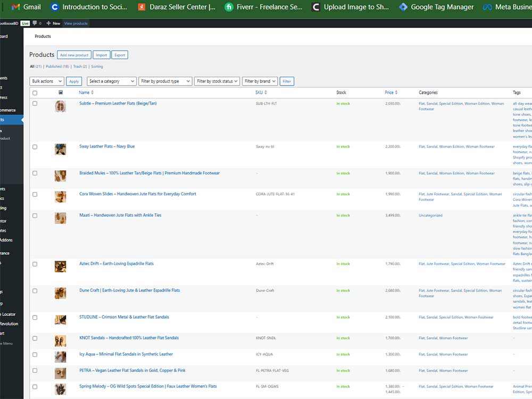The height and width of the screenshot is (399, 532).
Task: Select checkbox for Cora Woven Slides
Action: coord(35,194)
